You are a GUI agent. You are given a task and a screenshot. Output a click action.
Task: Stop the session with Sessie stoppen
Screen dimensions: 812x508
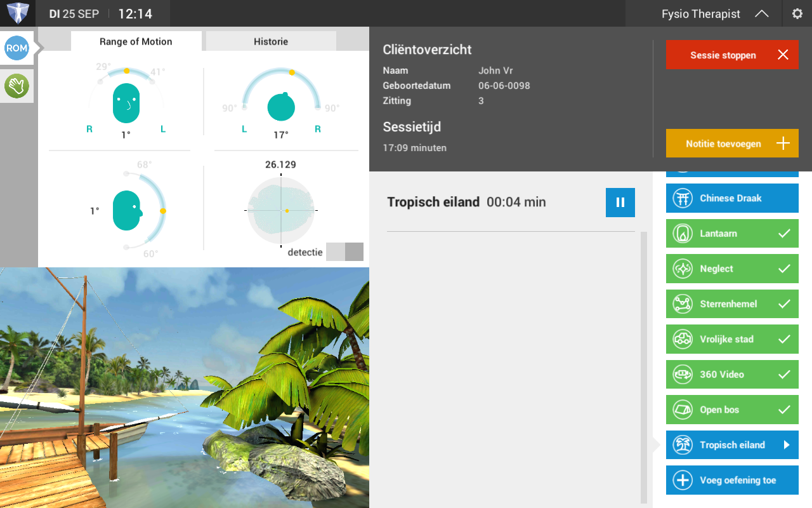(x=732, y=55)
